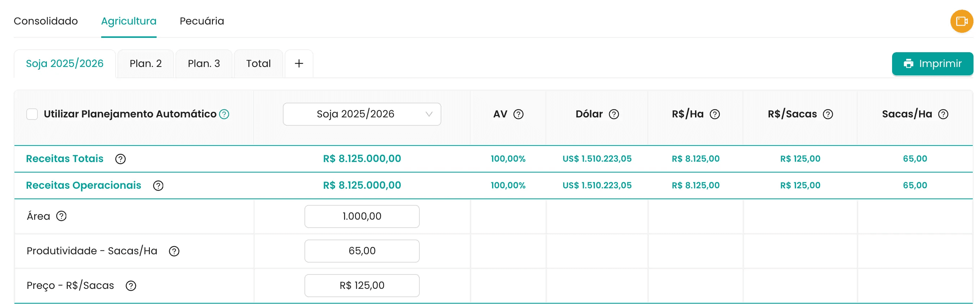Click help icon beside Receitas Operacionais

click(158, 185)
